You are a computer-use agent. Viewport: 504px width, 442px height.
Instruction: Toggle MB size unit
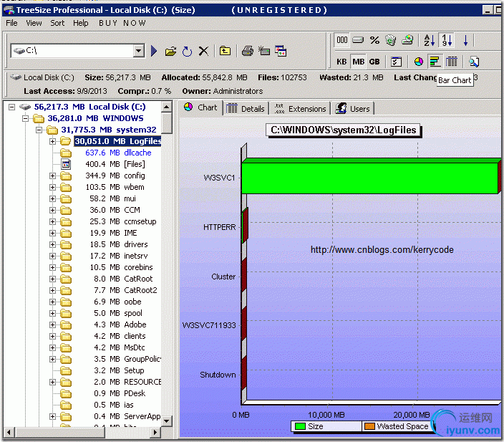(x=358, y=62)
